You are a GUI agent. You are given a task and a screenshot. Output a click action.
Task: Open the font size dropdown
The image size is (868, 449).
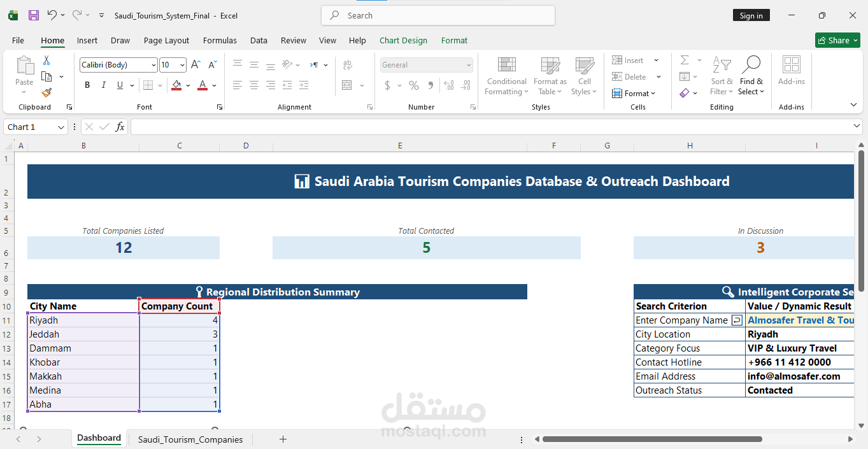pyautogui.click(x=183, y=65)
